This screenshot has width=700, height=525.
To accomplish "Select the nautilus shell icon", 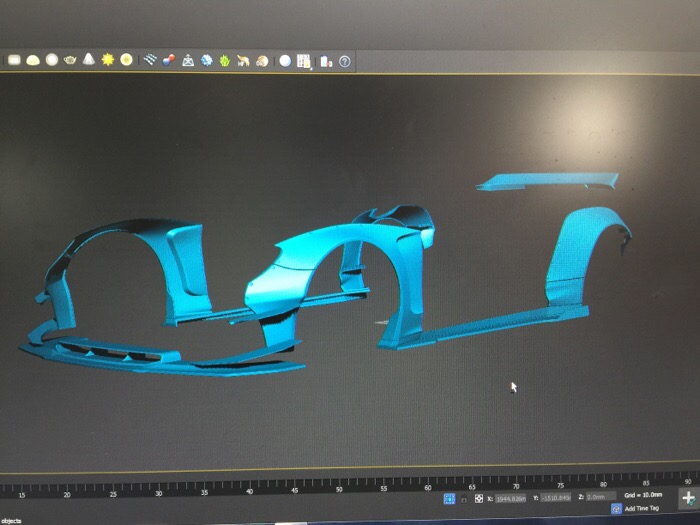I will click(262, 61).
